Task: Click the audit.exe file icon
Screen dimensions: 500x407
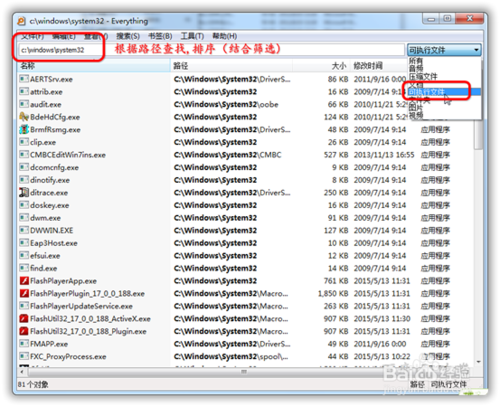Action: [x=24, y=104]
